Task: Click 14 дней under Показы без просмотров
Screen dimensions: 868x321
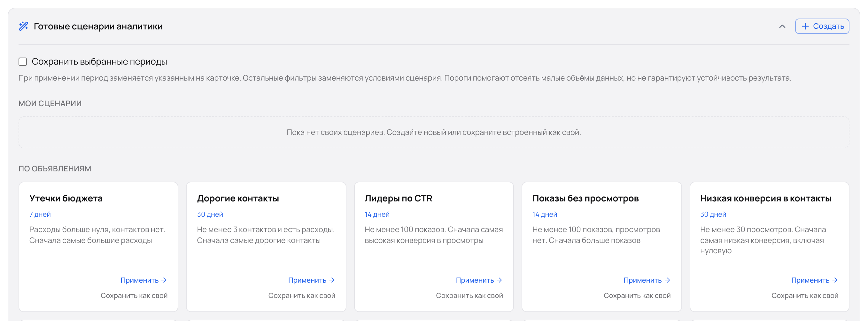Action: pyautogui.click(x=545, y=215)
